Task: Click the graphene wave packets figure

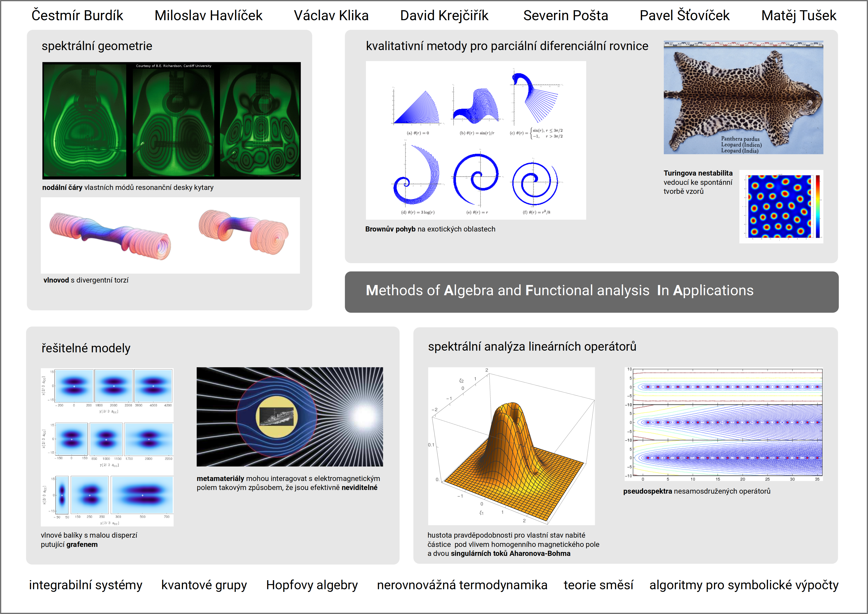Action: pyautogui.click(x=107, y=447)
